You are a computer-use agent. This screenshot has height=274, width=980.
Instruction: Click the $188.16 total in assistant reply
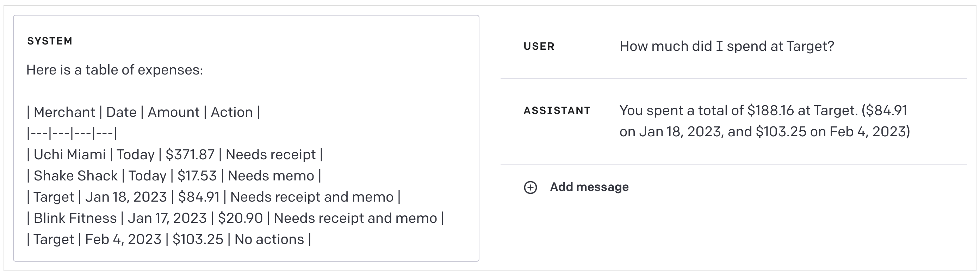tap(770, 111)
